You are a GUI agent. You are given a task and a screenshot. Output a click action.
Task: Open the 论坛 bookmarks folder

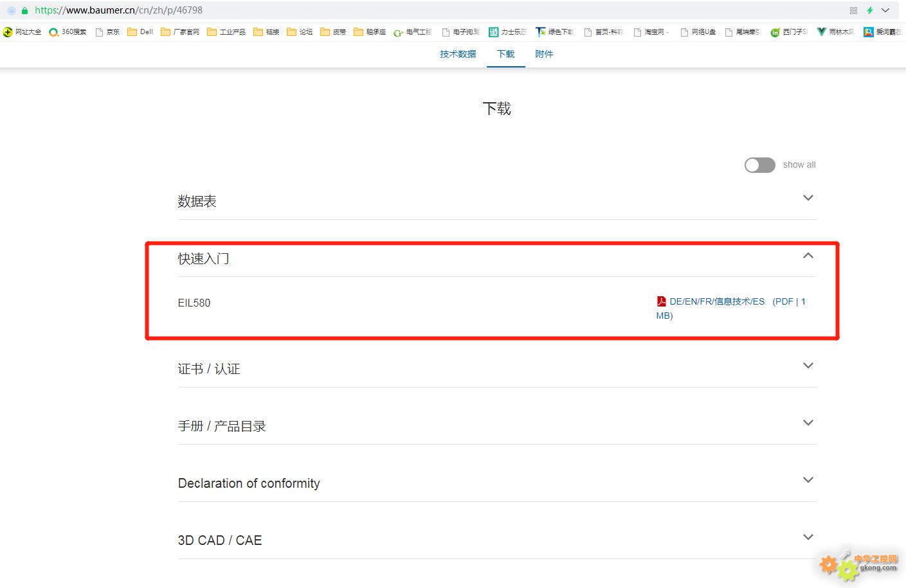pyautogui.click(x=300, y=31)
